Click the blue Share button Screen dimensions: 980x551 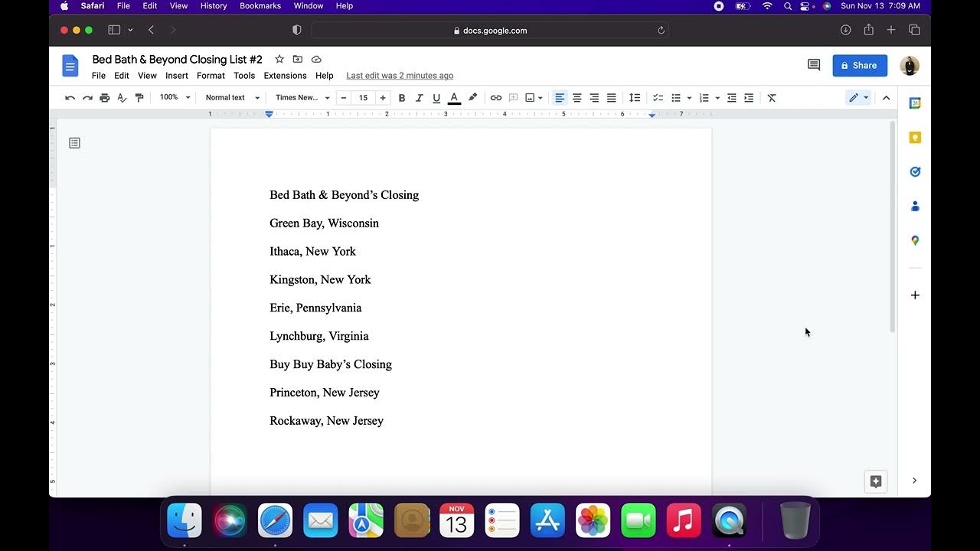click(860, 66)
